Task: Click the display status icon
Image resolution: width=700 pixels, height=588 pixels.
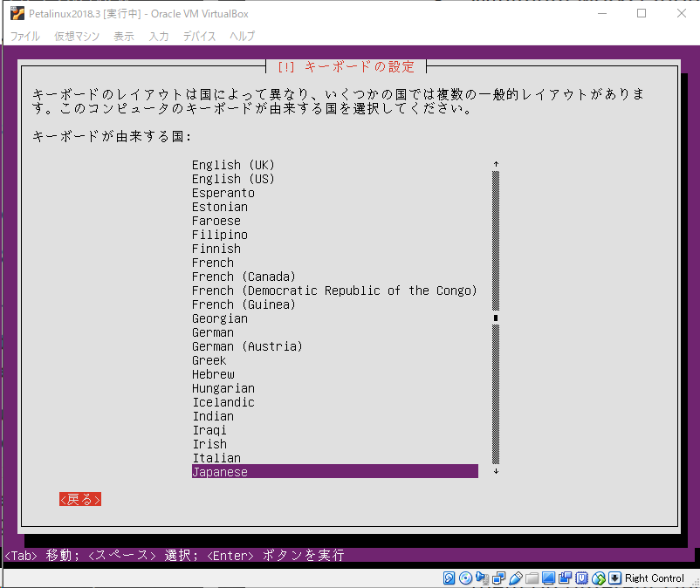Action: pyautogui.click(x=548, y=578)
